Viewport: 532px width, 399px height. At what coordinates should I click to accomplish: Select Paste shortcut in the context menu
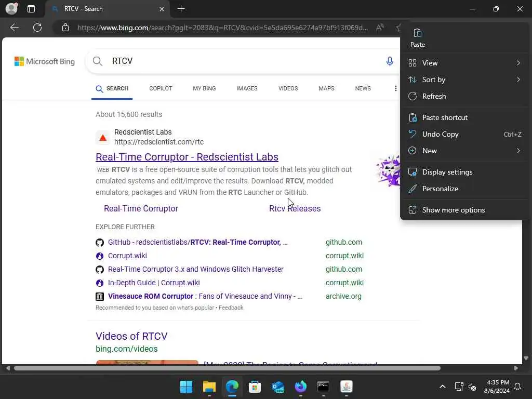464,117
